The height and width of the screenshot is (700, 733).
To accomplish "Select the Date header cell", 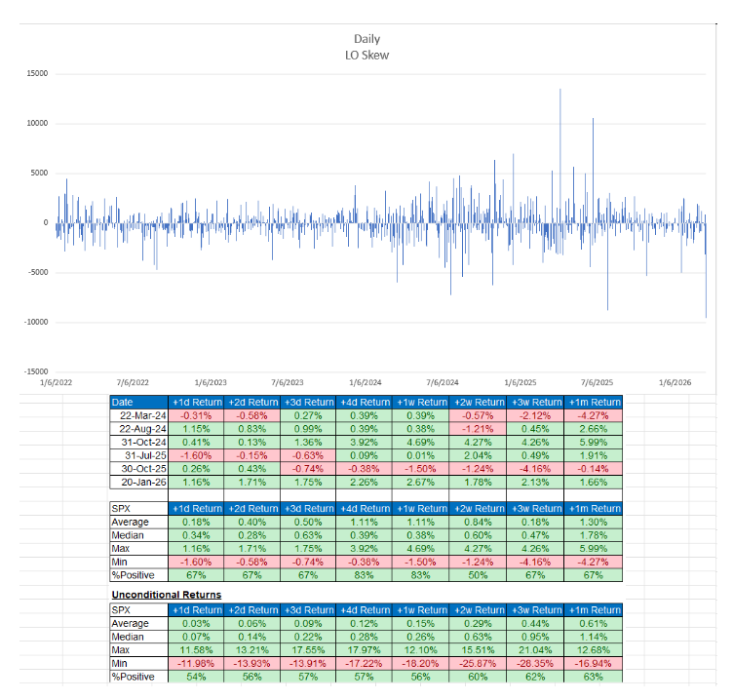I will coord(138,402).
